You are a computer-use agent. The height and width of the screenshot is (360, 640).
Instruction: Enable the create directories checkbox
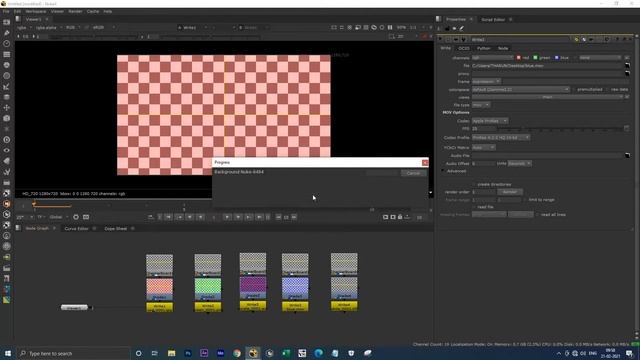(474, 184)
